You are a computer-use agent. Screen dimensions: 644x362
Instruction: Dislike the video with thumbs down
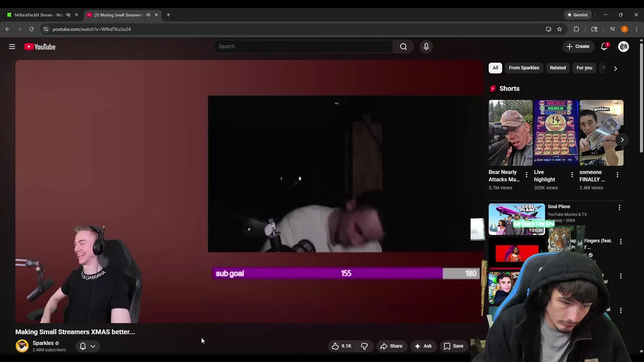pyautogui.click(x=364, y=346)
